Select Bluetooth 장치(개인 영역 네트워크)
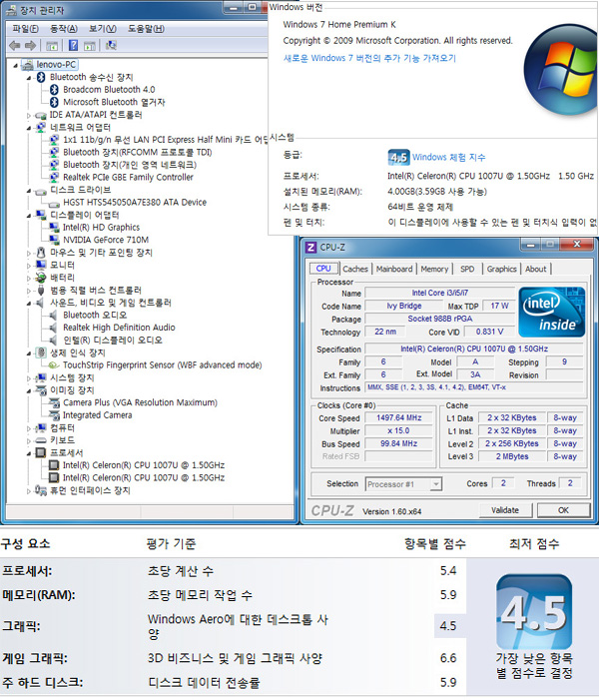This screenshot has width=599, height=700. point(130,165)
